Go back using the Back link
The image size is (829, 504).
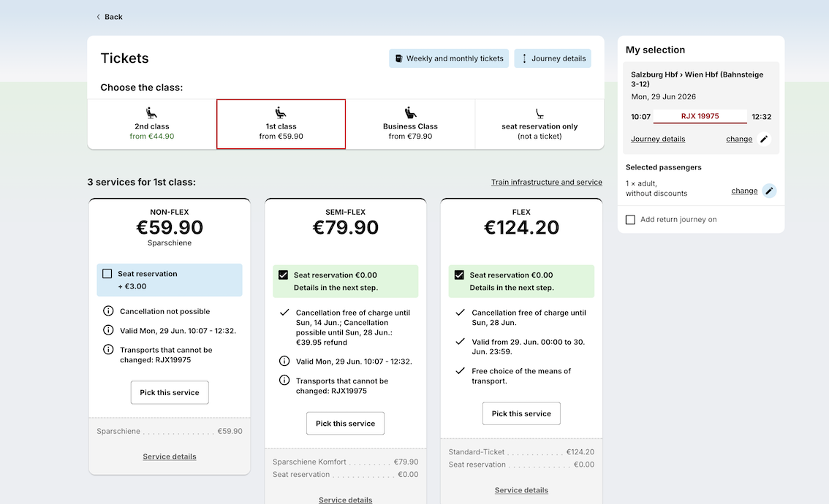[x=109, y=17]
